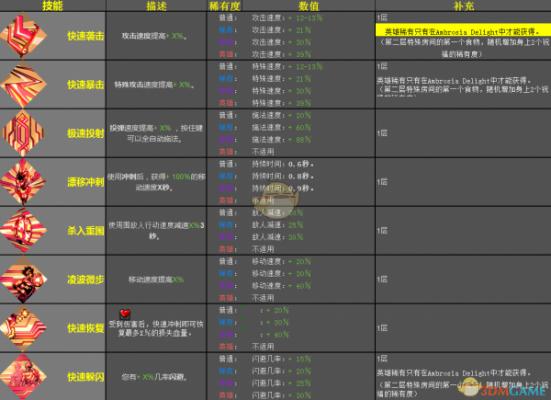Pick the 快速躲闪 diamond icon
Image resolution: width=551 pixels, height=400 pixels.
point(23,376)
